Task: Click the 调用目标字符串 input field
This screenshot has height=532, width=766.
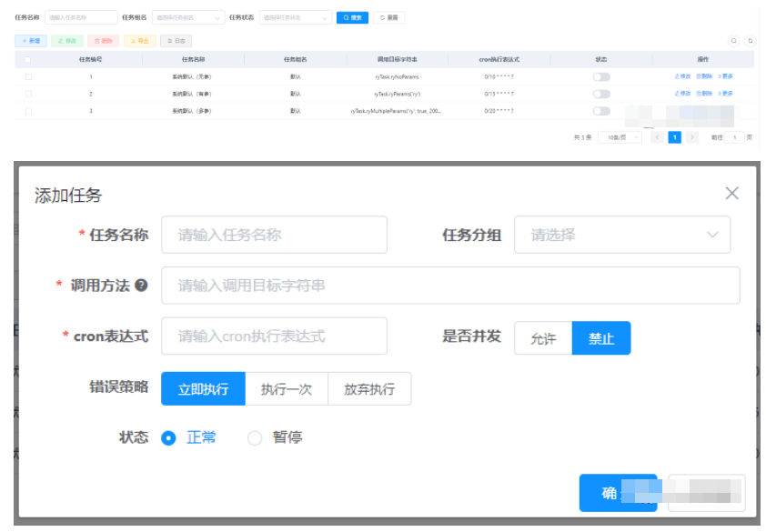Action: click(x=450, y=286)
